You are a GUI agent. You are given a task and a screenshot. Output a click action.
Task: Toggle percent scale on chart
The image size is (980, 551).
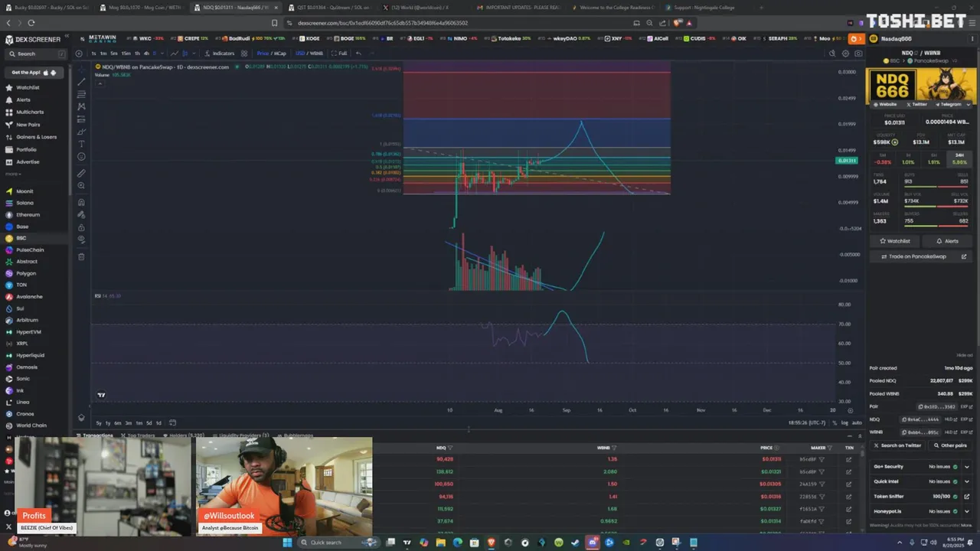[x=834, y=422]
